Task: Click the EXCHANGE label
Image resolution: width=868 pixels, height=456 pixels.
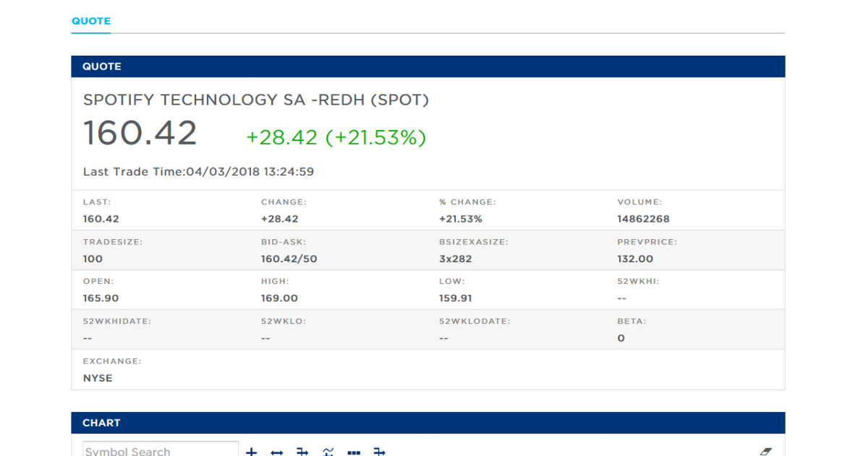Action: pos(112,361)
